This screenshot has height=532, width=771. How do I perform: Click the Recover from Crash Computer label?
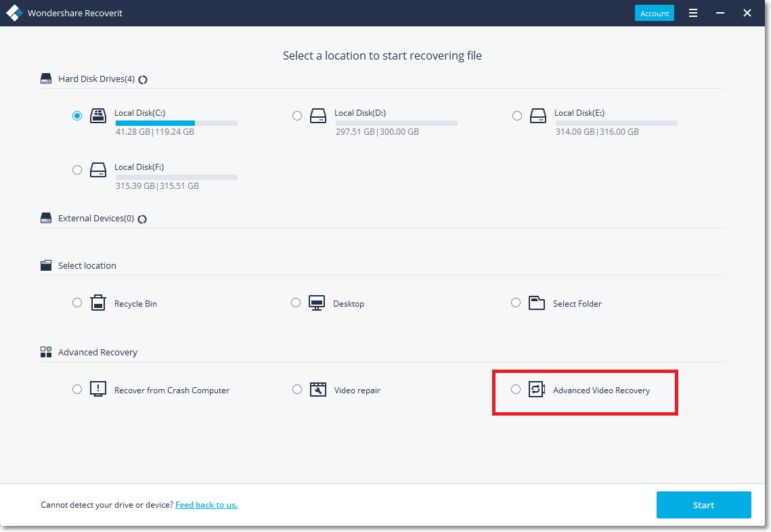click(172, 391)
